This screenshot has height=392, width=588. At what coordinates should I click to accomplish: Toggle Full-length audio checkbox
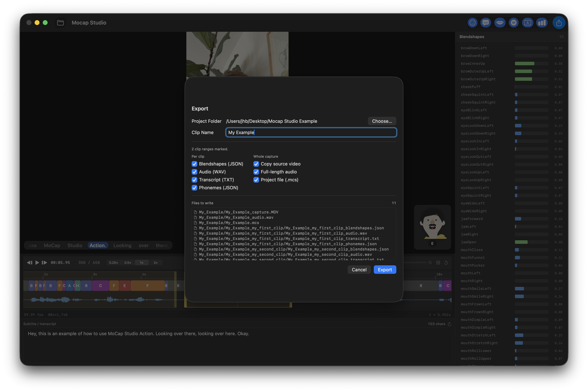click(x=256, y=172)
